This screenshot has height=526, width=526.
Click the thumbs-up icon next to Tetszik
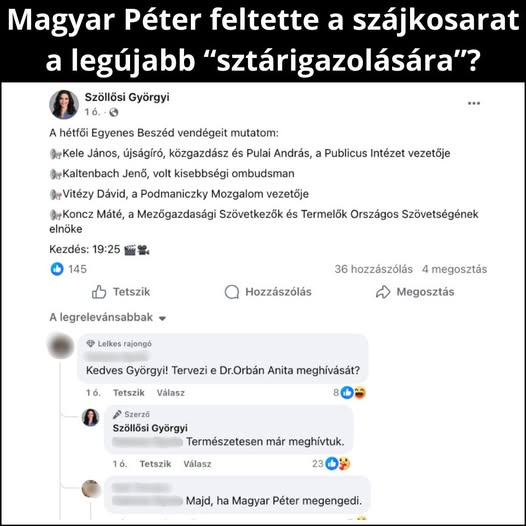(x=99, y=292)
